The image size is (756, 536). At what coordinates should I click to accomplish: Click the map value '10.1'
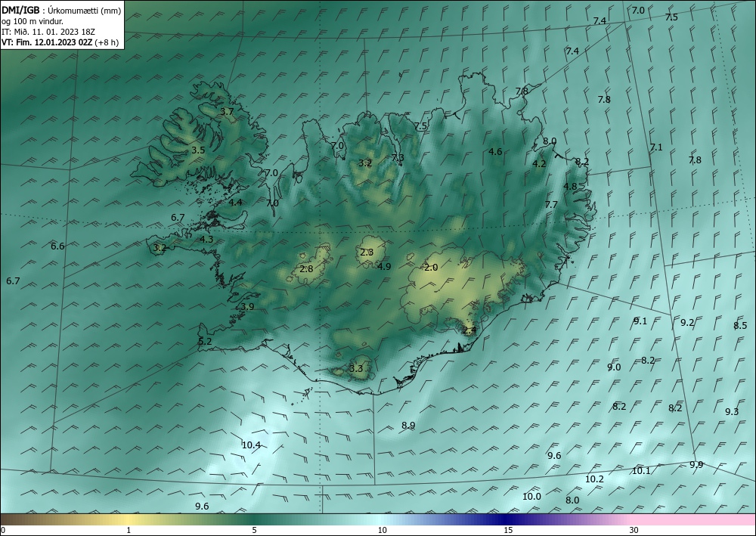[x=641, y=471]
